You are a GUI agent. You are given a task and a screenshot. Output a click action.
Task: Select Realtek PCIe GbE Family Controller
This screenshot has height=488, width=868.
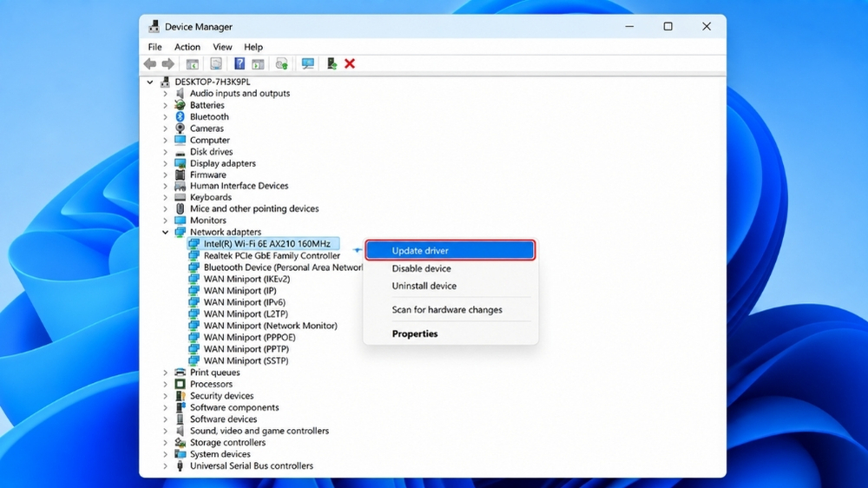[271, 255]
